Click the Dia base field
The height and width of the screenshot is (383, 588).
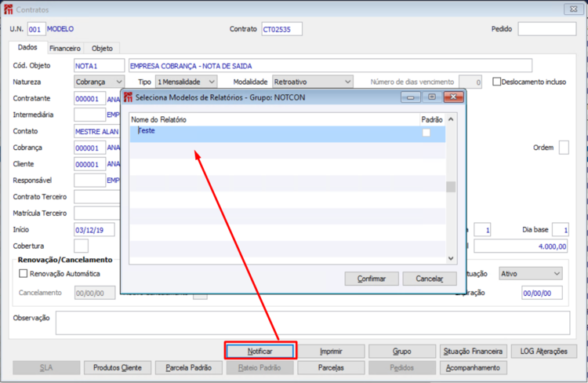[561, 229]
